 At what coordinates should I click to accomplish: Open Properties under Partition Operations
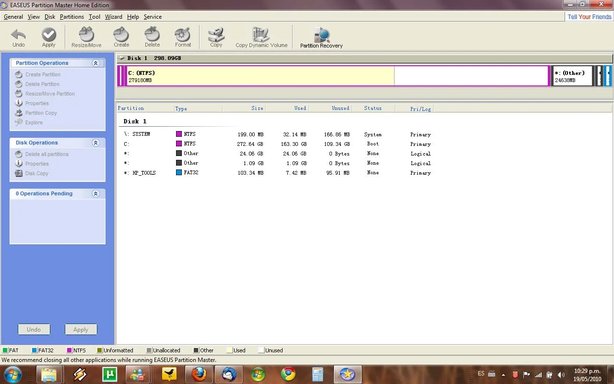32,103
